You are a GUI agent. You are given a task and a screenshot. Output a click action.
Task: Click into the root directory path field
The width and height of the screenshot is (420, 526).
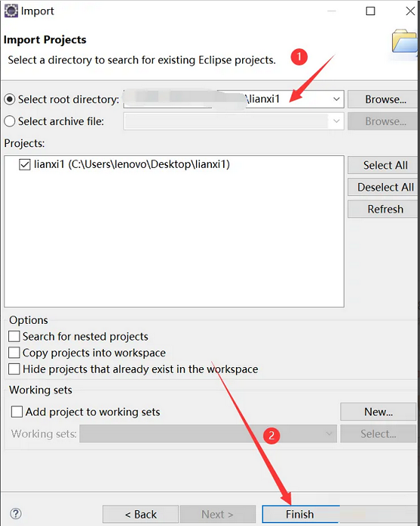coord(227,99)
